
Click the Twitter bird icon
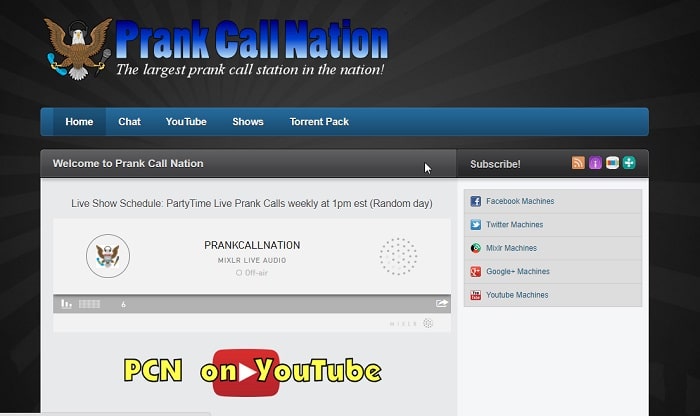click(x=475, y=225)
